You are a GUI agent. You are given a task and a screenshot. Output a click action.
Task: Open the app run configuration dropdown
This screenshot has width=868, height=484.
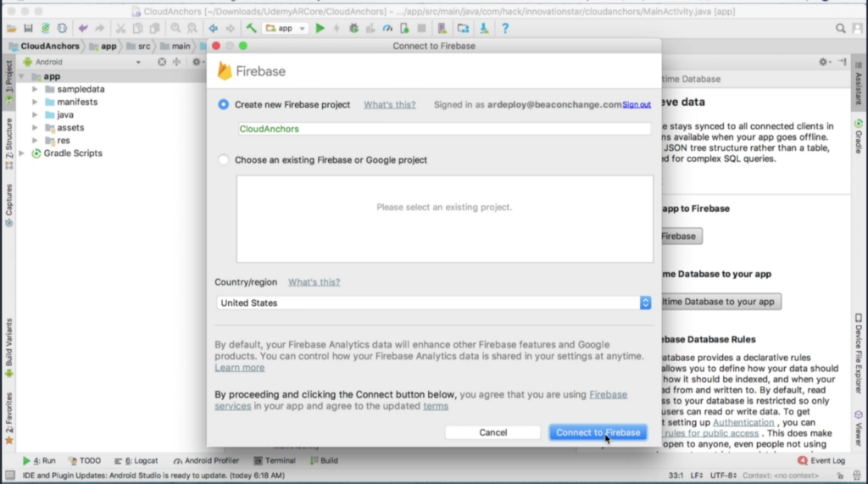[x=285, y=28]
